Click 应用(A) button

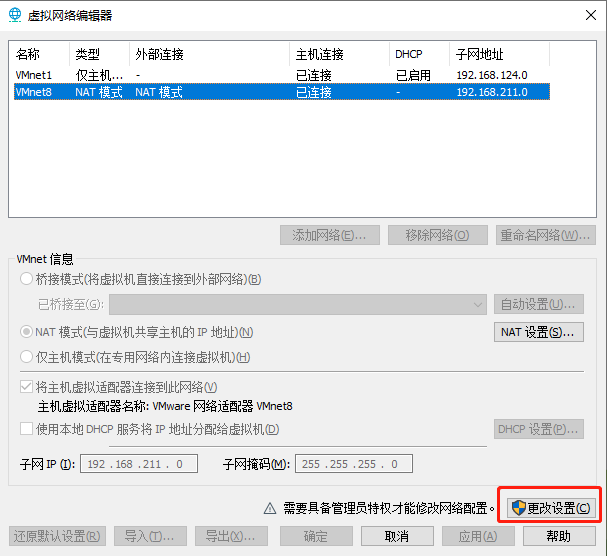[478, 536]
